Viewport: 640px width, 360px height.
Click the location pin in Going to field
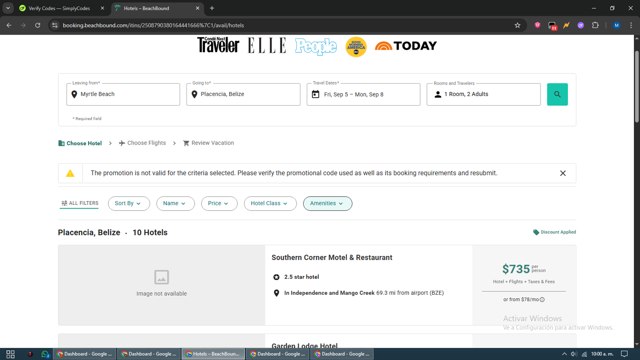[194, 94]
